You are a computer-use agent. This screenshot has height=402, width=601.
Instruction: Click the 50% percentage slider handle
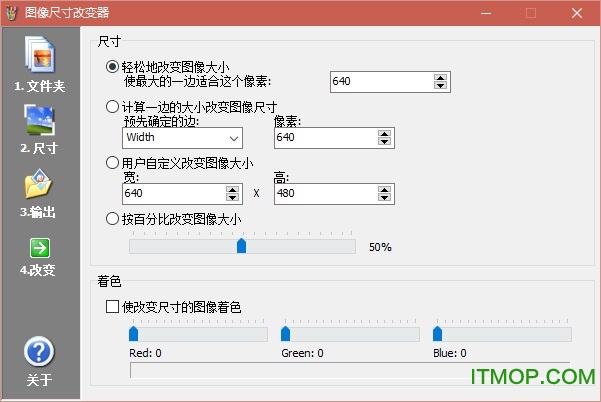pyautogui.click(x=241, y=246)
